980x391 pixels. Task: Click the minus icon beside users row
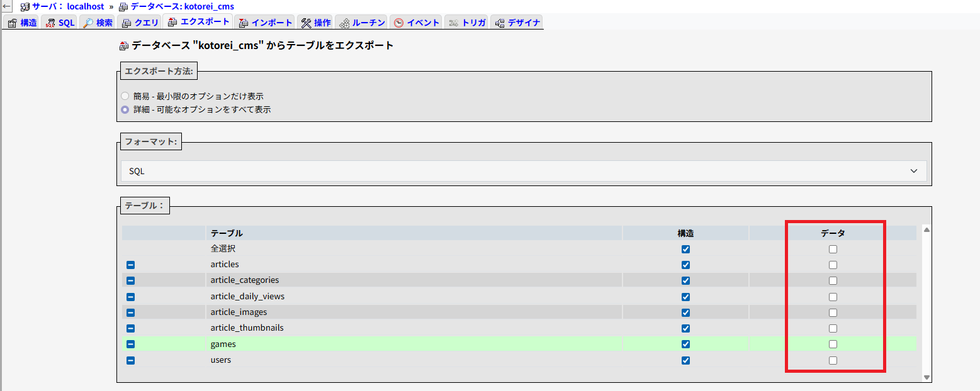point(130,360)
